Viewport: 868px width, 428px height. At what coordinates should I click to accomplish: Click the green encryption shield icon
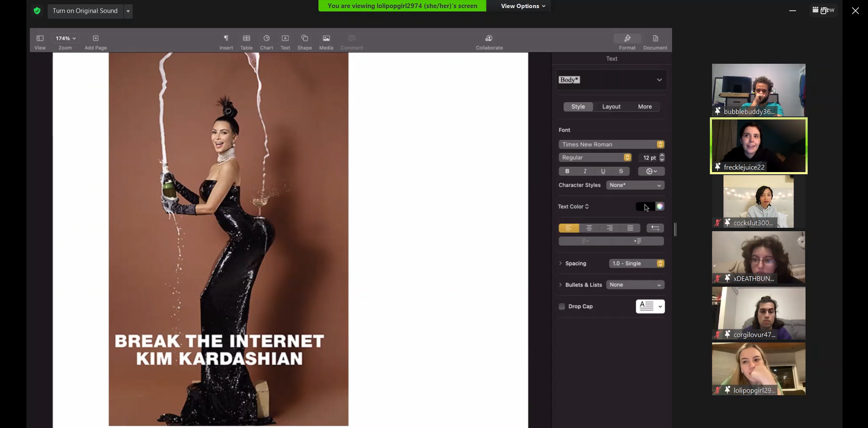pos(37,10)
